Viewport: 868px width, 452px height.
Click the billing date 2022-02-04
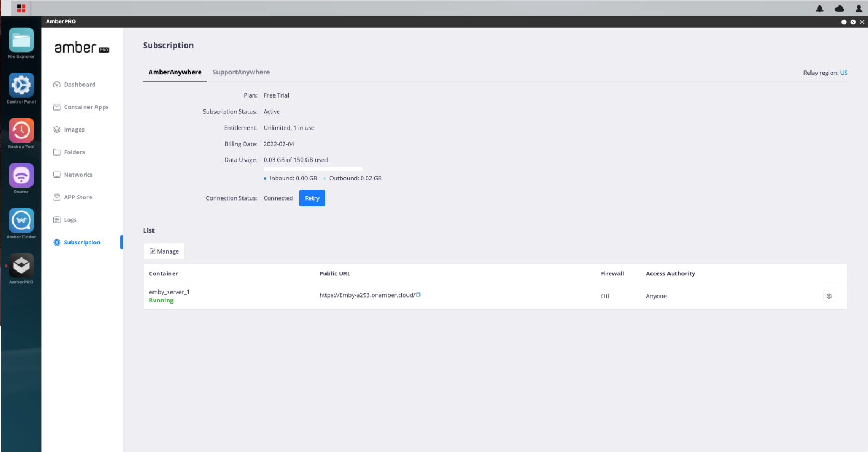tap(279, 144)
